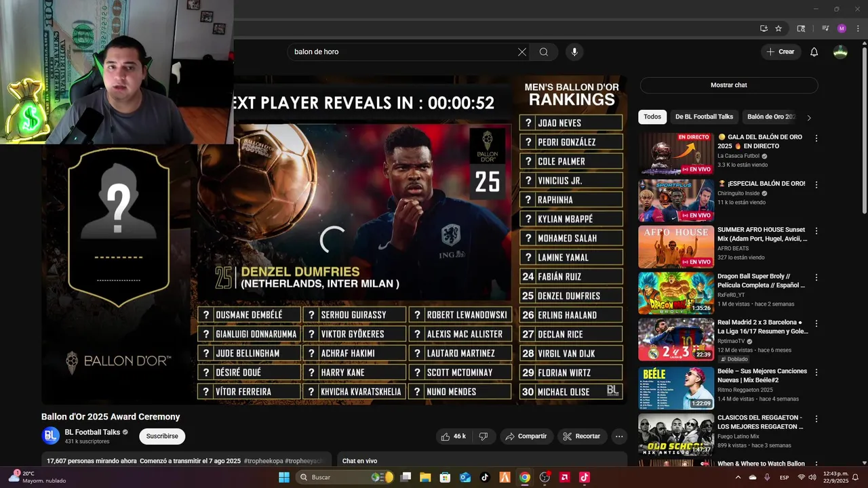This screenshot has width=868, height=488.
Task: Open options menu for GALA DEL BALÓN DE ORO video
Action: click(x=816, y=138)
